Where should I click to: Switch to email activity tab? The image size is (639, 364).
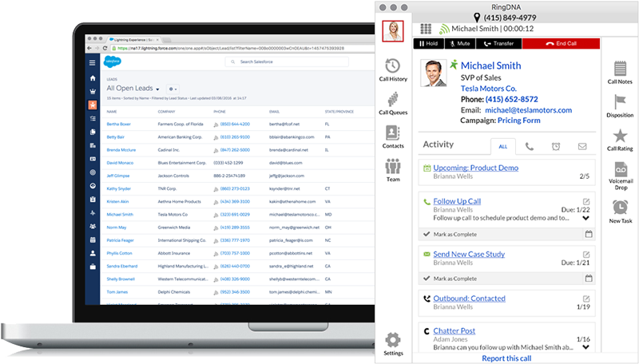(582, 146)
